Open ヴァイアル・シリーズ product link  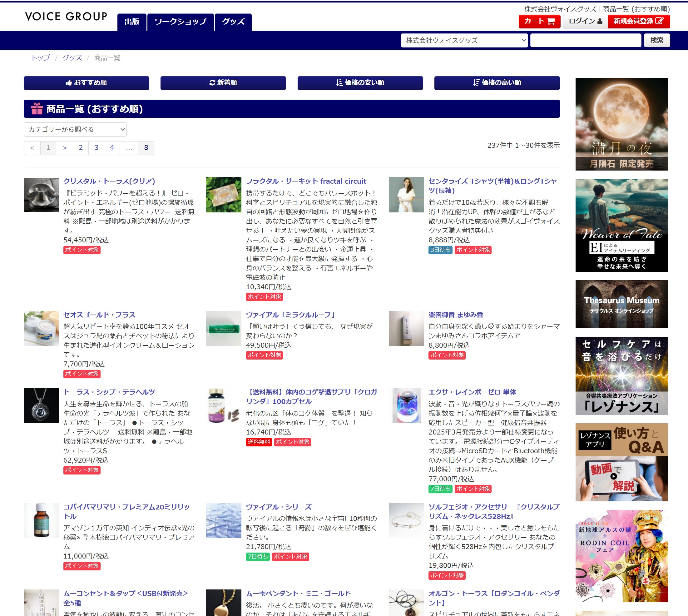click(x=279, y=507)
